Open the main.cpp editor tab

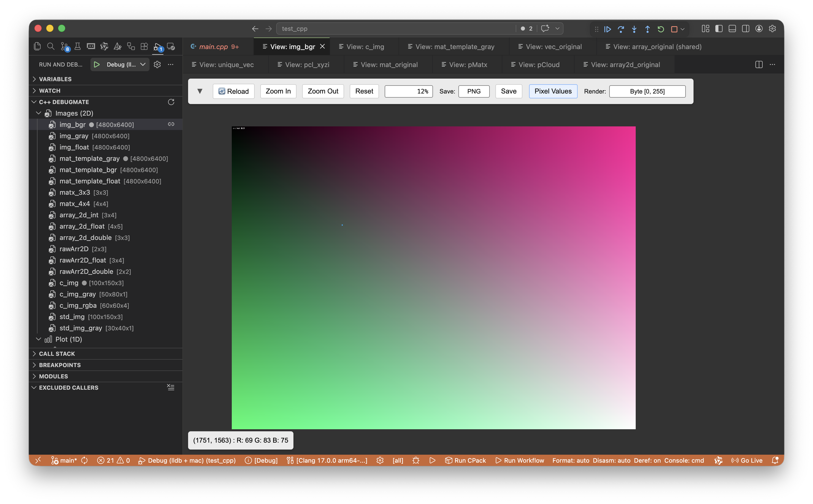[x=213, y=47]
